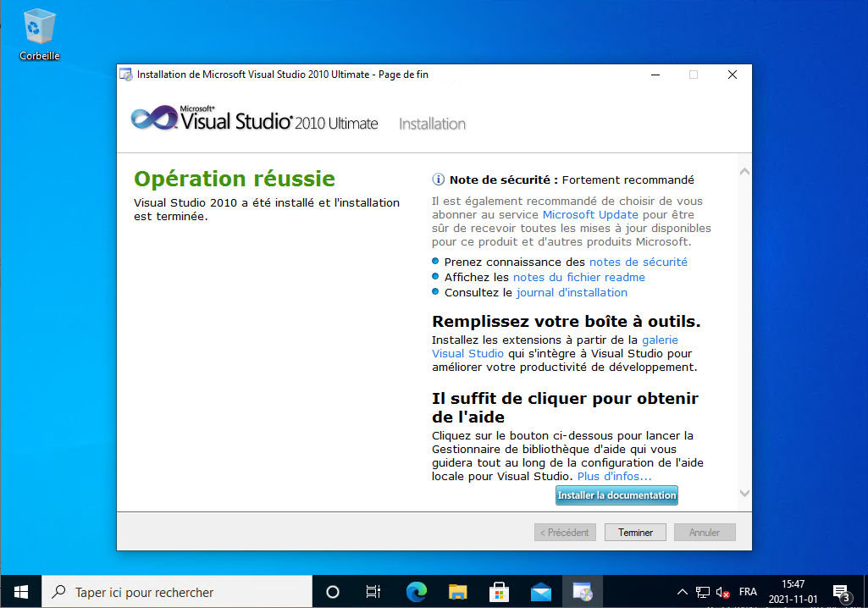This screenshot has height=608, width=868.
Task: Click the security note info icon
Action: (x=438, y=180)
